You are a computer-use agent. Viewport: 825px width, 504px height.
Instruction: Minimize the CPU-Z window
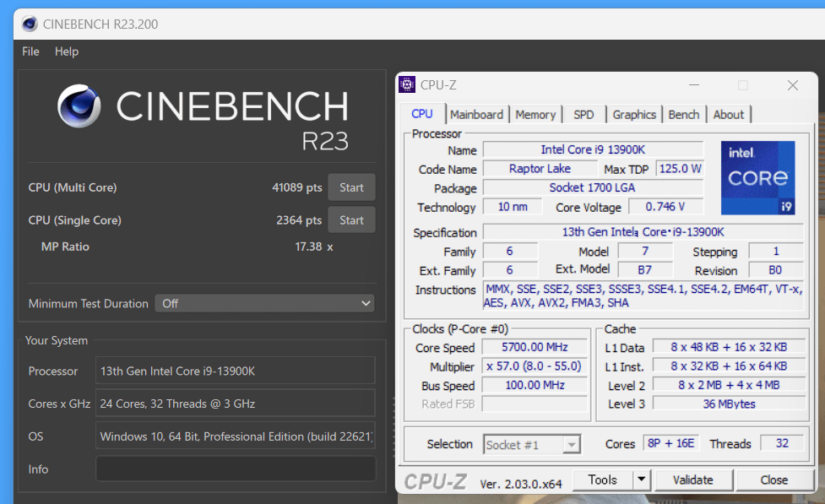693,85
